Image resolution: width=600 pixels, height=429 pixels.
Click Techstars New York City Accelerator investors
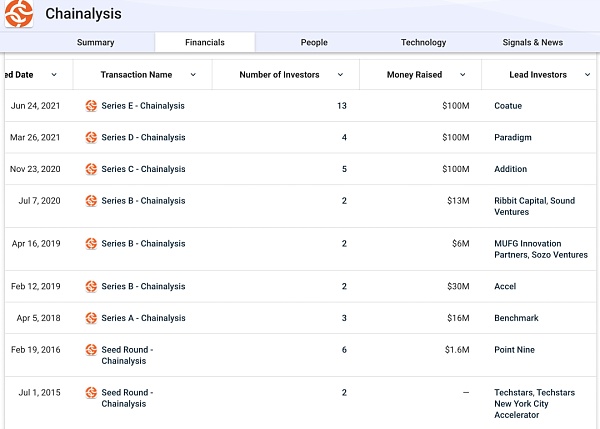point(535,403)
